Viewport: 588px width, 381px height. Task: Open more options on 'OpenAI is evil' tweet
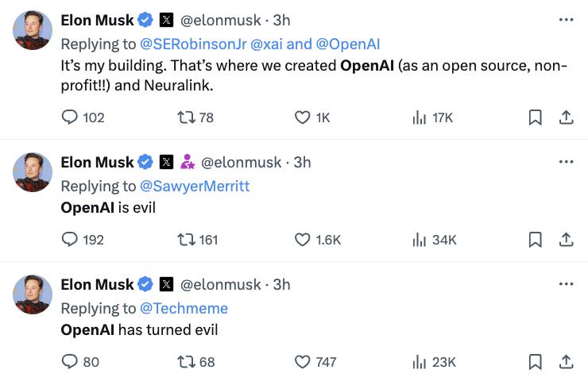(x=565, y=162)
